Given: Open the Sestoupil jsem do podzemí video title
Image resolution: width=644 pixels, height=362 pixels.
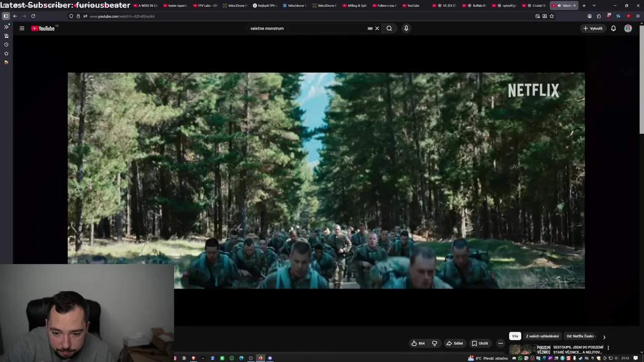Looking at the screenshot, I should 578,349.
